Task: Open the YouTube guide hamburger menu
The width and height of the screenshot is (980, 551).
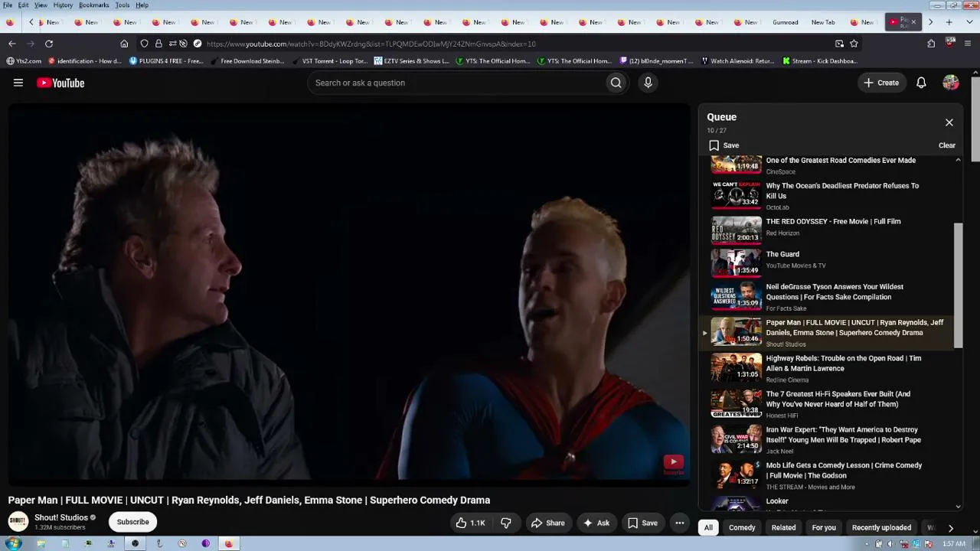Action: [x=18, y=83]
